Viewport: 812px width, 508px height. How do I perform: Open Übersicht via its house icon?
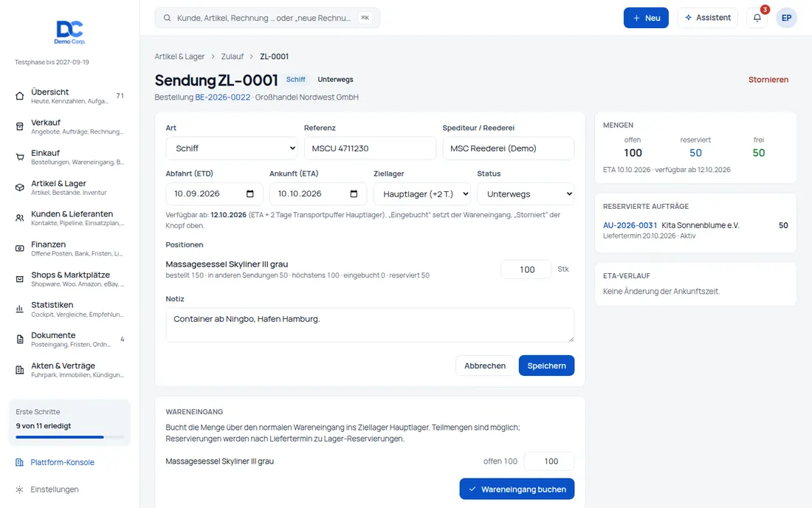pyautogui.click(x=20, y=96)
